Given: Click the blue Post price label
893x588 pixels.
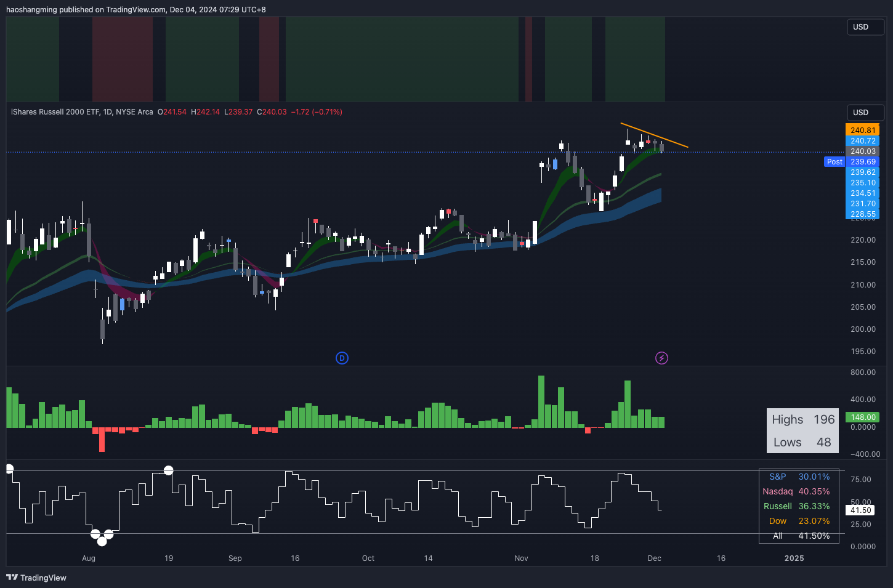Looking at the screenshot, I should tap(834, 162).
